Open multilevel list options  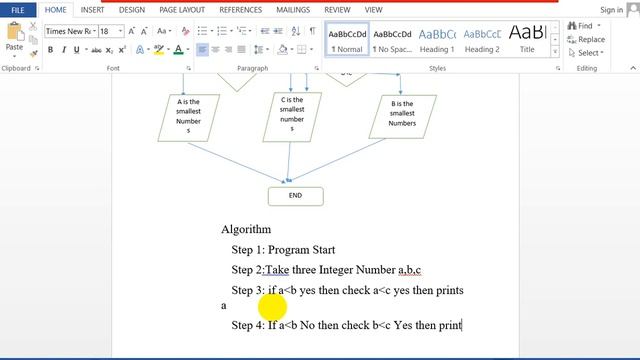coord(244,31)
